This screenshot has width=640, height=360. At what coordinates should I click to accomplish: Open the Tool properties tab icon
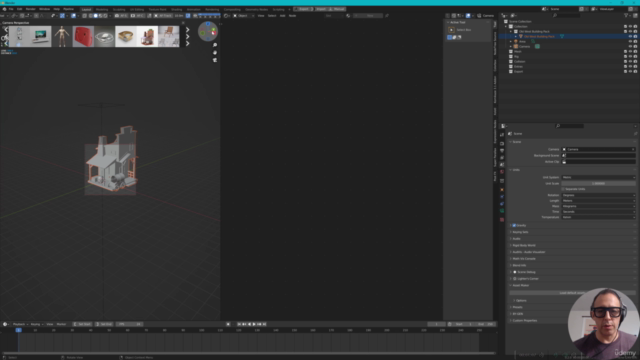502,135
